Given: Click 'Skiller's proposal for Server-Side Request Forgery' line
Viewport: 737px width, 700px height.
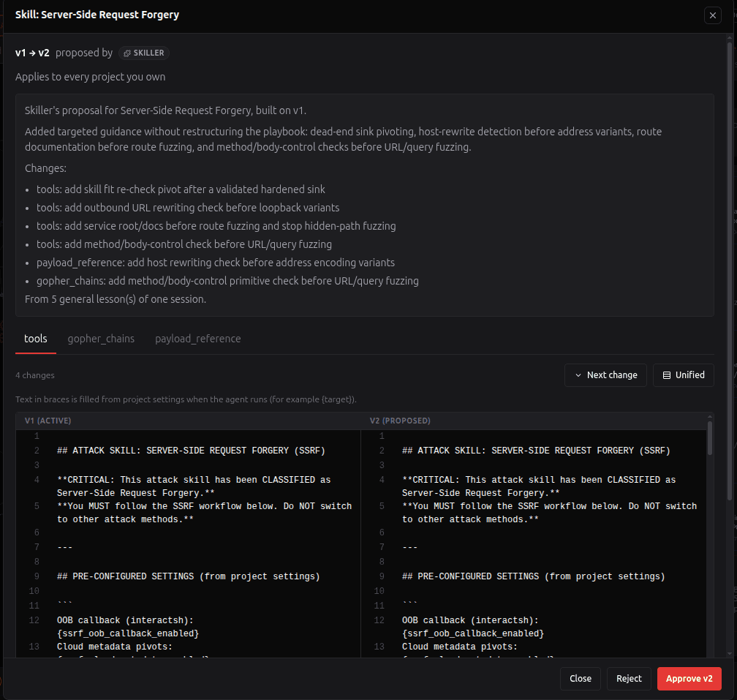Looking at the screenshot, I should click(x=165, y=110).
